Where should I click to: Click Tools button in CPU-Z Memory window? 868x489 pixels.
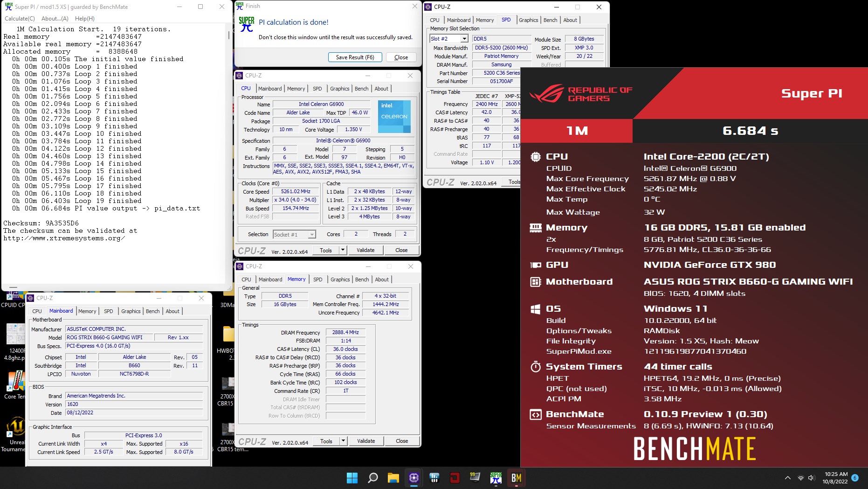point(326,441)
